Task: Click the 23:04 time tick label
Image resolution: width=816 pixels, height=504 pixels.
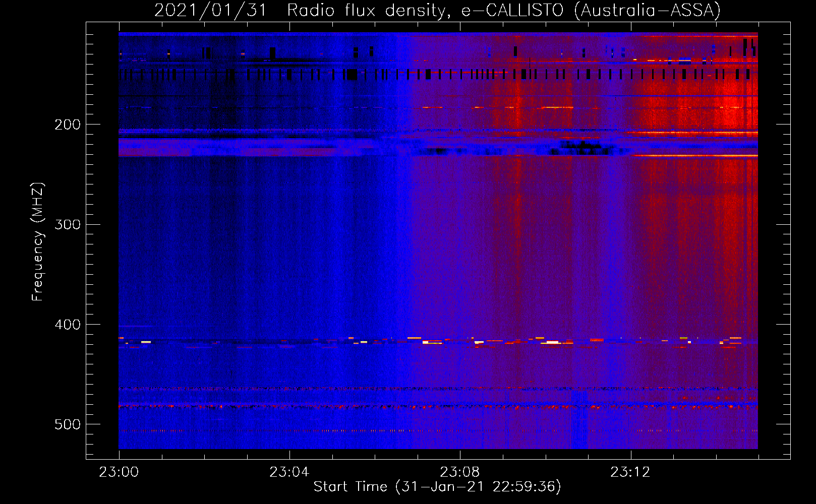Action: (289, 472)
